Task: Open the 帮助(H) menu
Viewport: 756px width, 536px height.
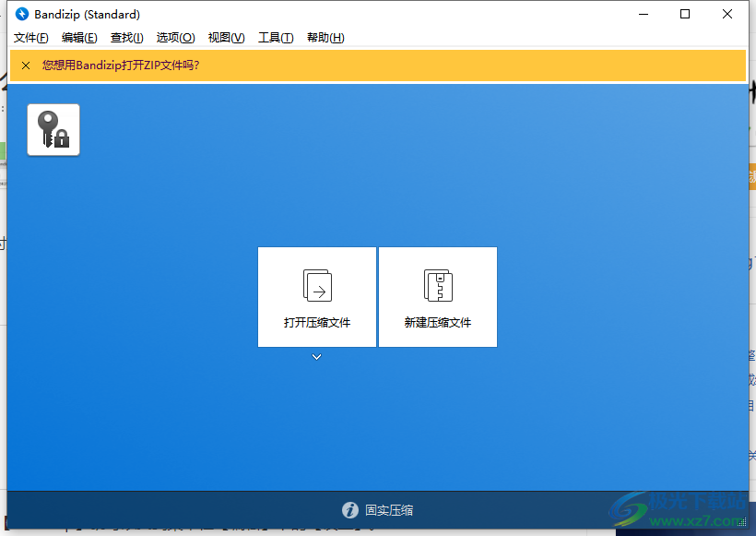Action: 325,38
